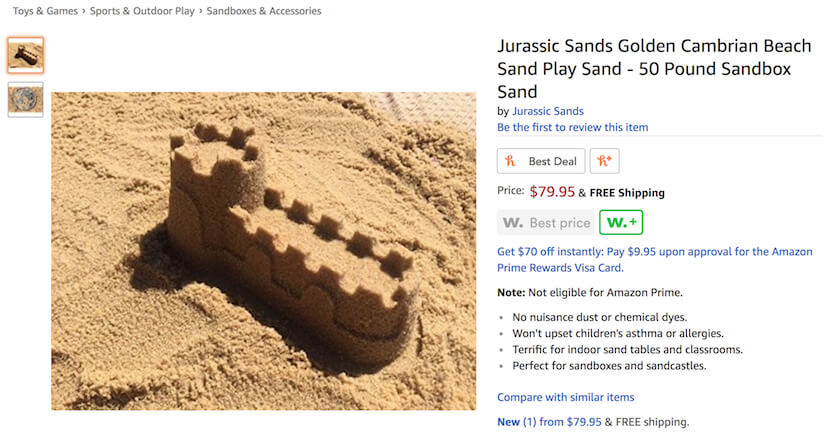Open the Sandboxes & Accessories breadcrumb

(x=264, y=11)
